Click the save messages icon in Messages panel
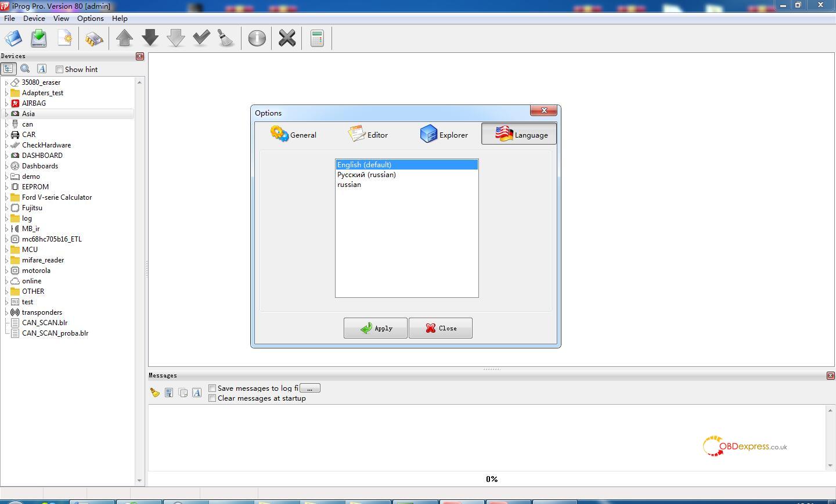Viewport: 836px width, 504px height. (x=168, y=393)
